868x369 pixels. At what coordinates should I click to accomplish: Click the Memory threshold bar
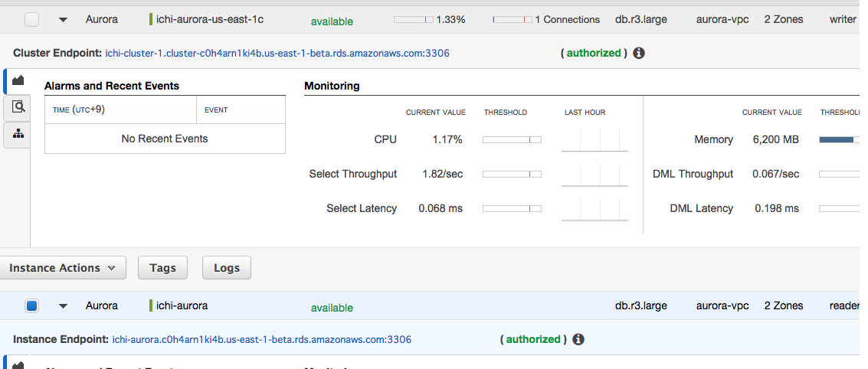[x=839, y=140]
